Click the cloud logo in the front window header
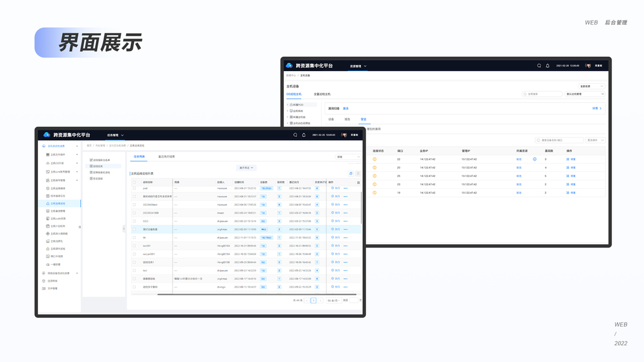 pyautogui.click(x=47, y=135)
